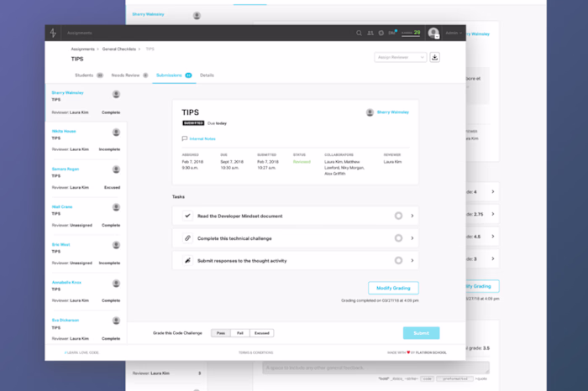Select the Excused grade option
Image resolution: width=588 pixels, height=391 pixels.
pyautogui.click(x=262, y=333)
